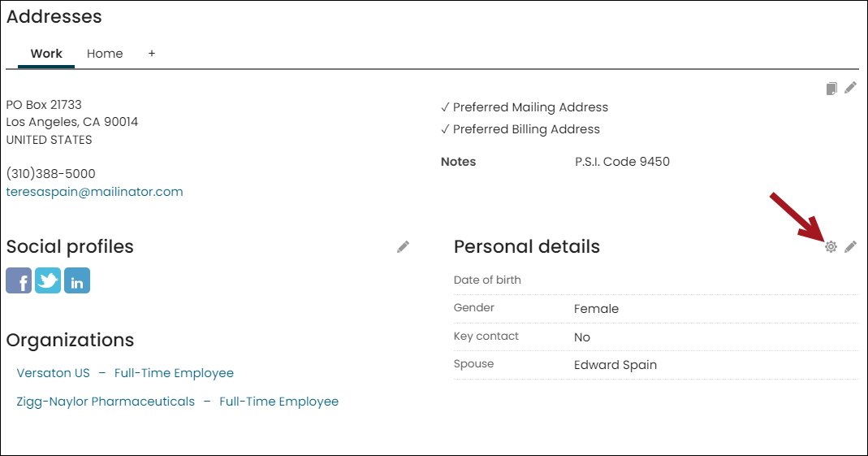This screenshot has width=868, height=456.
Task: Click Full-Time Employee link for Zigg-Naylor Pharmaceuticals
Action: (279, 402)
